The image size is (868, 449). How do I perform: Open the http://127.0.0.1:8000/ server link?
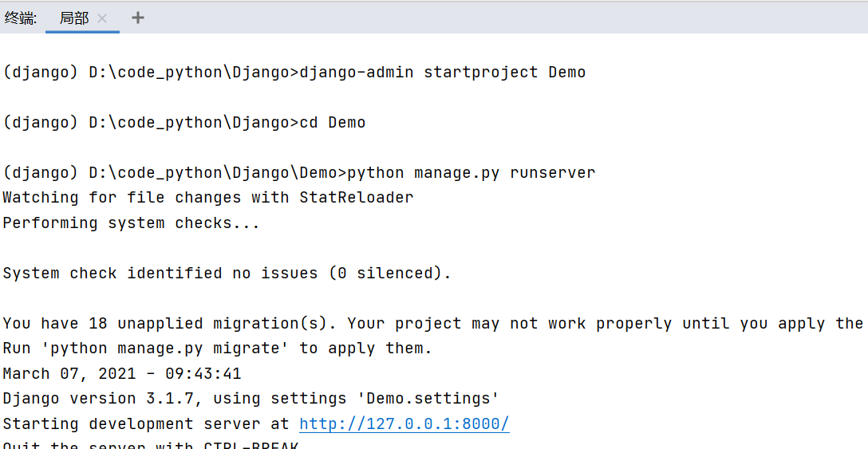(404, 423)
